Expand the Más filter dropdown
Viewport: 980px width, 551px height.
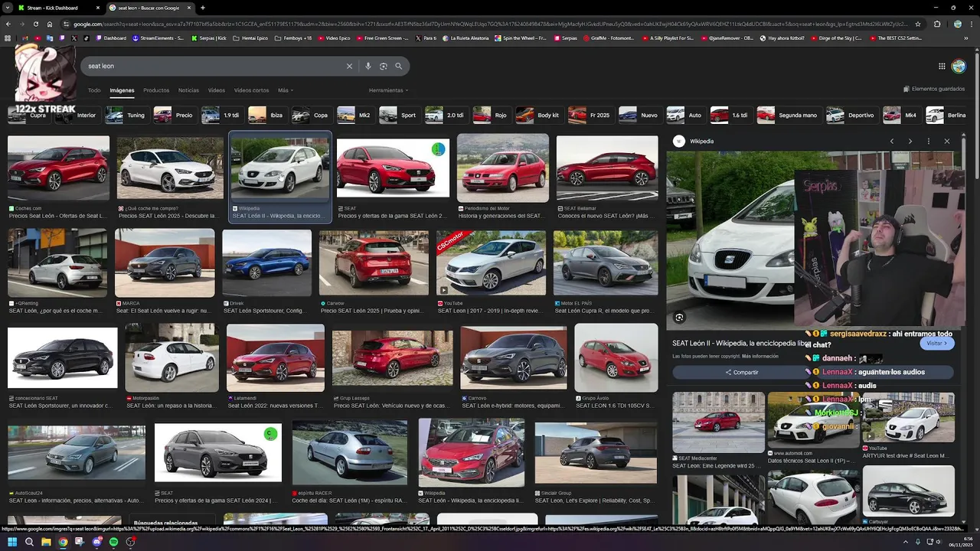tap(284, 90)
